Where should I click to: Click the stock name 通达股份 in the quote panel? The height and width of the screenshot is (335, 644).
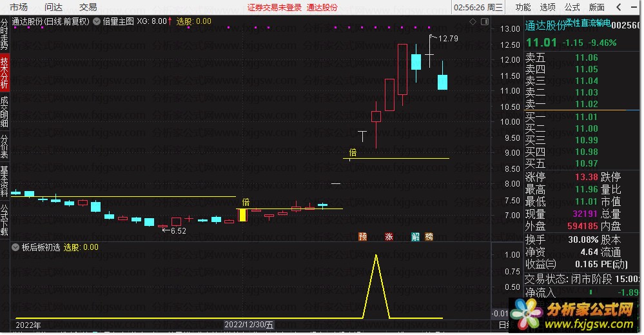tap(545, 25)
